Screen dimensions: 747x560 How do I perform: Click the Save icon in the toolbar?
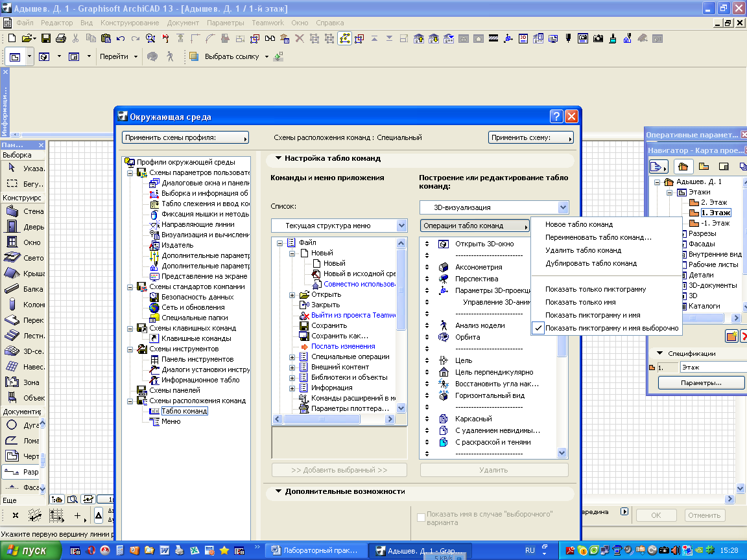(46, 39)
